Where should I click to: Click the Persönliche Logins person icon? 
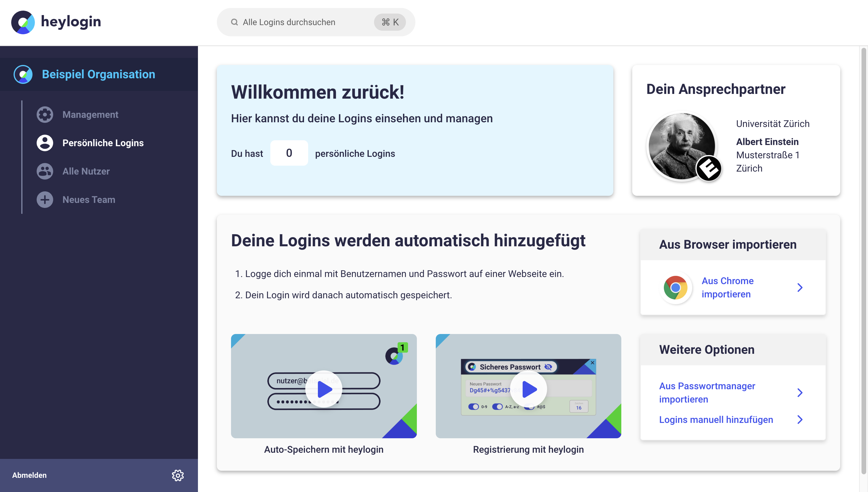[45, 143]
